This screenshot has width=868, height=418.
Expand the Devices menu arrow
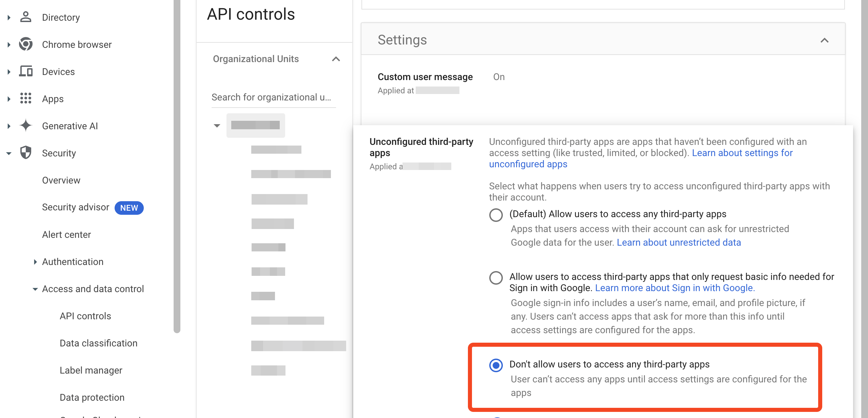point(9,72)
